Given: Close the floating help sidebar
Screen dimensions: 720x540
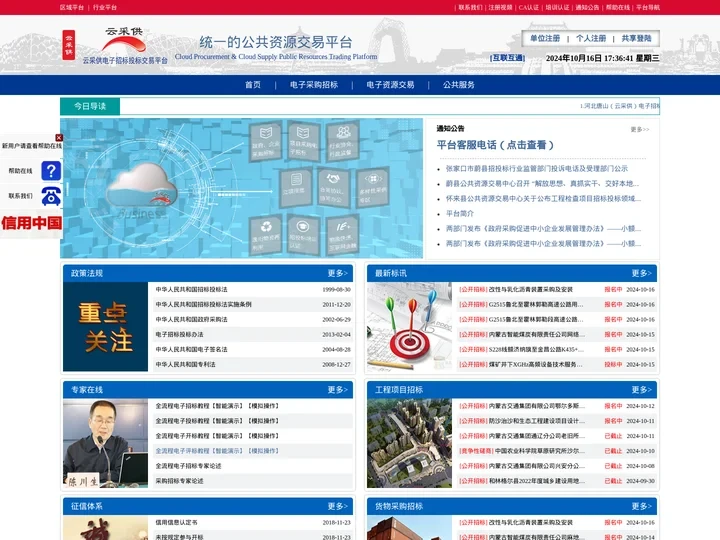Looking at the screenshot, I should click(x=59, y=138).
